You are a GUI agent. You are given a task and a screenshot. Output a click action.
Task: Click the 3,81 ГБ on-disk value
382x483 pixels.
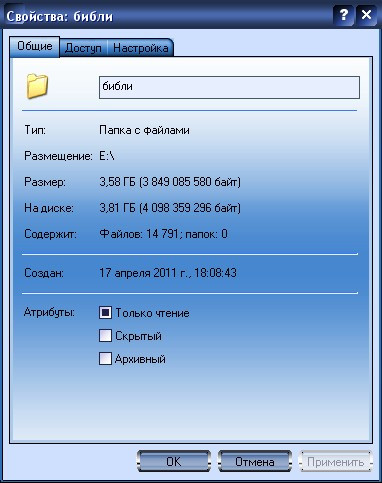[117, 208]
